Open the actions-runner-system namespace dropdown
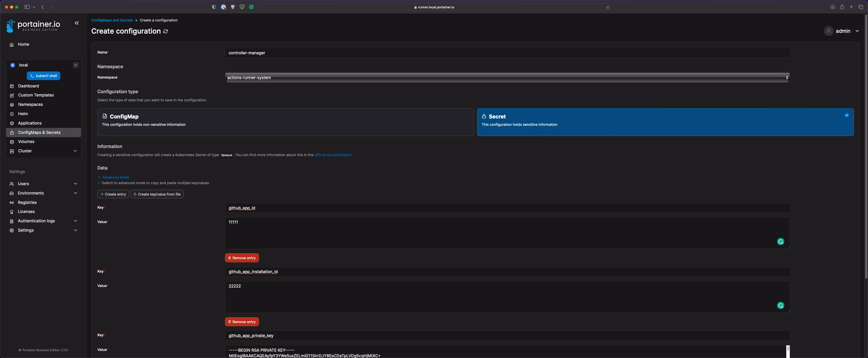Image resolution: width=868 pixels, height=358 pixels. point(507,78)
